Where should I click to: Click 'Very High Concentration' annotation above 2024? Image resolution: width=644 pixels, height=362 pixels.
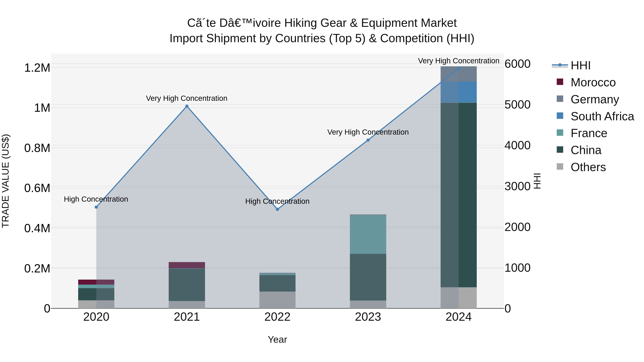458,61
